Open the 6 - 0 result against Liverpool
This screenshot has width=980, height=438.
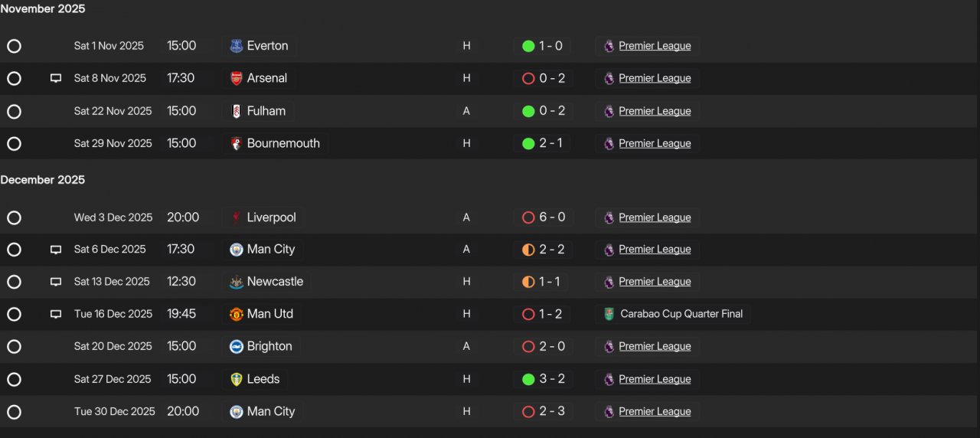pos(543,217)
